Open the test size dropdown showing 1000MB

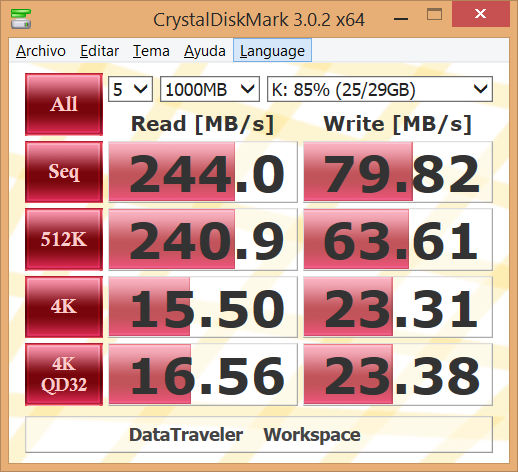[210, 89]
